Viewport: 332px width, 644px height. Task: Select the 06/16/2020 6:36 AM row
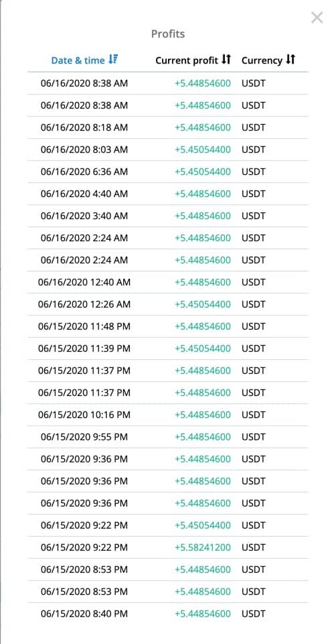coord(168,172)
